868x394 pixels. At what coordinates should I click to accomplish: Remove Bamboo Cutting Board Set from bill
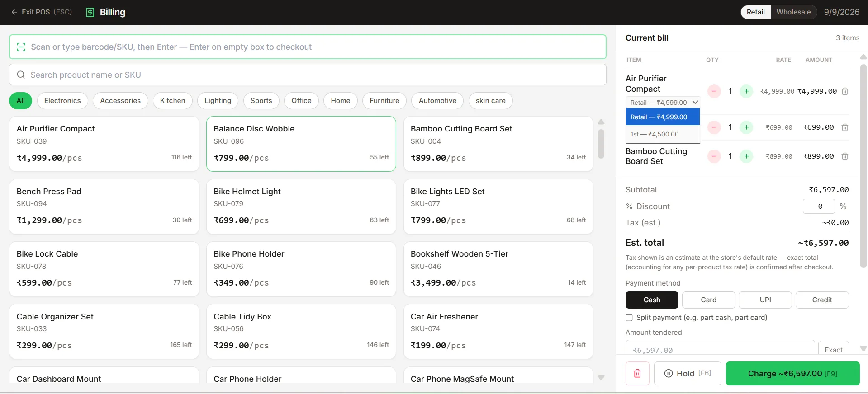[x=844, y=156]
